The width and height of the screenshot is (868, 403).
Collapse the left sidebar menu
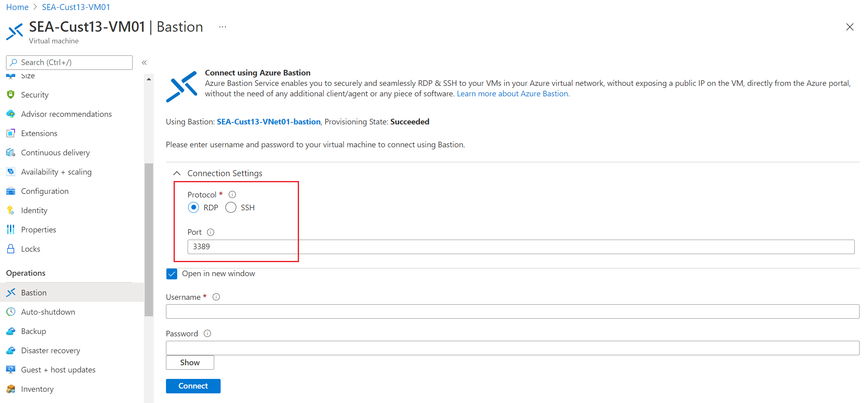point(144,63)
